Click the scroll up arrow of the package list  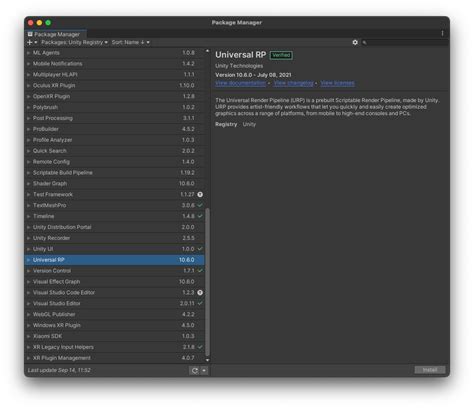[207, 51]
